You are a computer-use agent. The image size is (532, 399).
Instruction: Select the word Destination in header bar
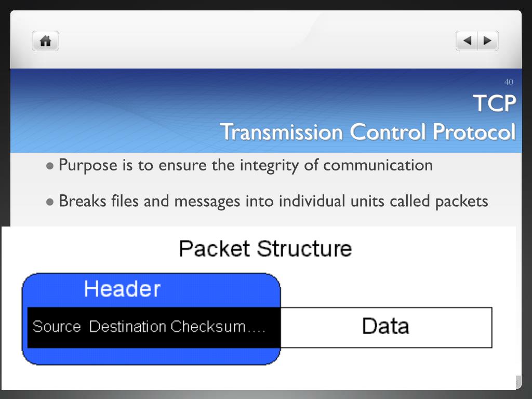[128, 326]
